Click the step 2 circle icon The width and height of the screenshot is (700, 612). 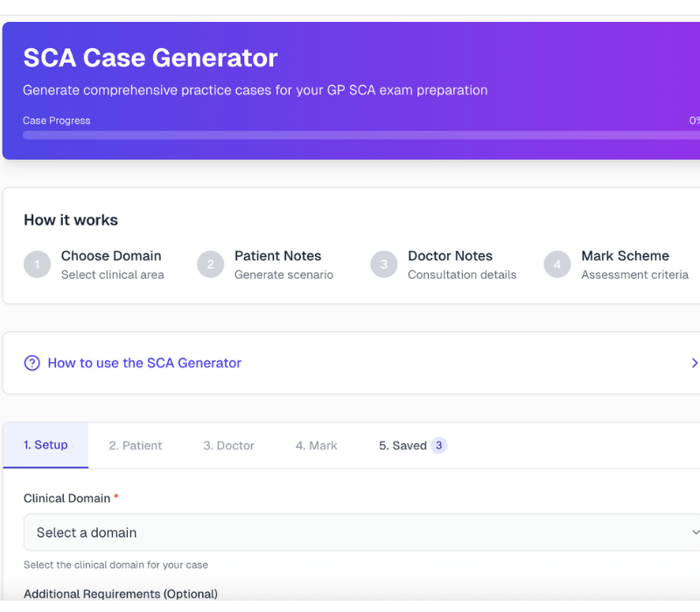210,264
